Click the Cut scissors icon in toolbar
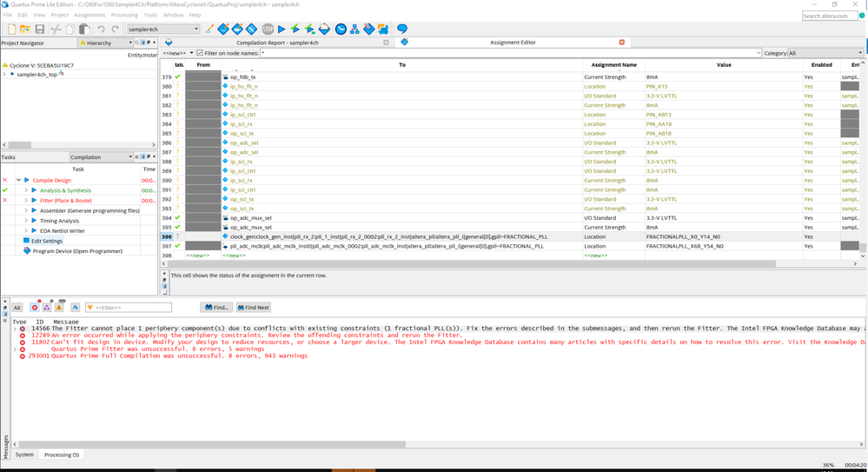The width and height of the screenshot is (868, 472). click(56, 30)
